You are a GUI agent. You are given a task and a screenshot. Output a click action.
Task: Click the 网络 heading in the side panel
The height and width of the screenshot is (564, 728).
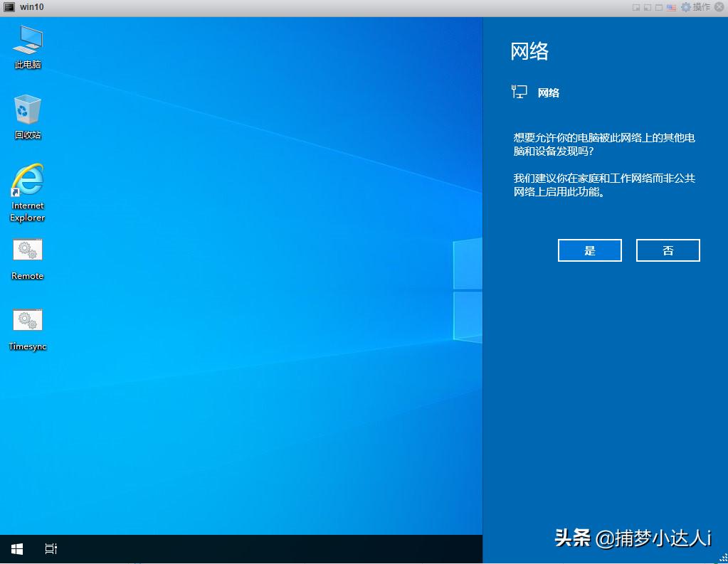529,50
